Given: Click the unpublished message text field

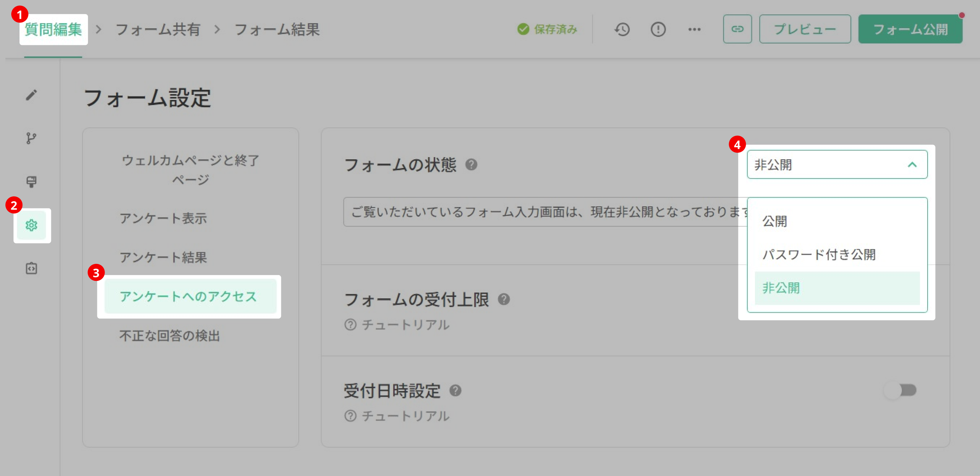Looking at the screenshot, I should (546, 212).
